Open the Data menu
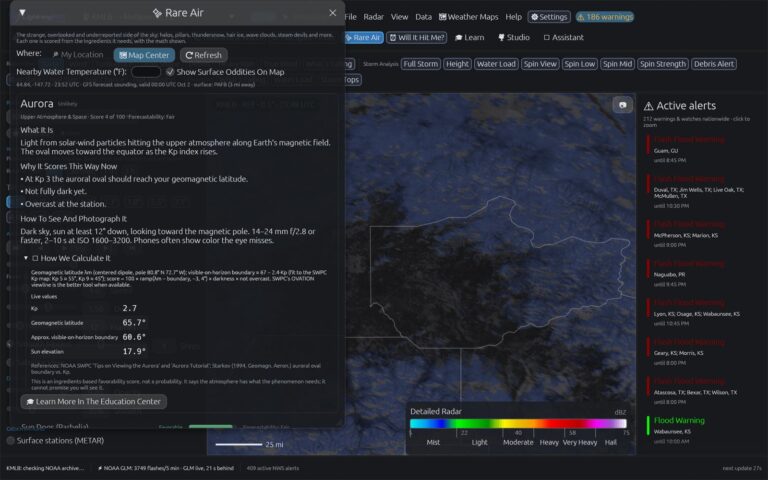This screenshot has width=768, height=480. click(423, 17)
